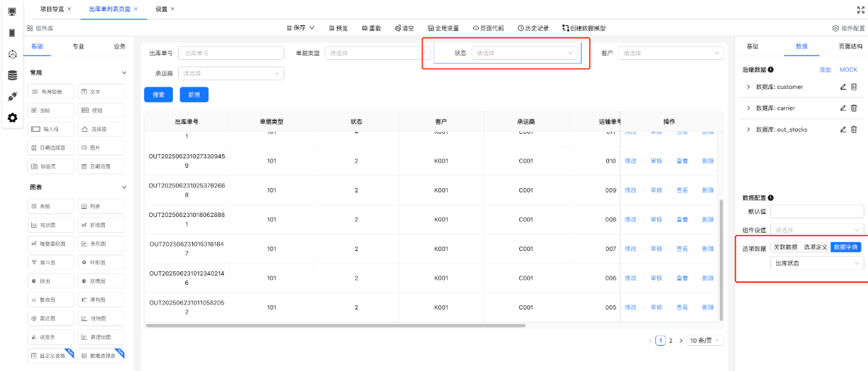The image size is (868, 371).
Task: Click the 出库单号 input field
Action: pos(231,53)
